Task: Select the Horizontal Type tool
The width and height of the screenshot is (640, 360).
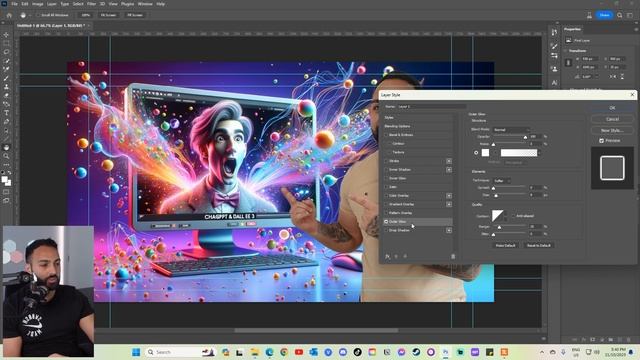Action: (6, 113)
